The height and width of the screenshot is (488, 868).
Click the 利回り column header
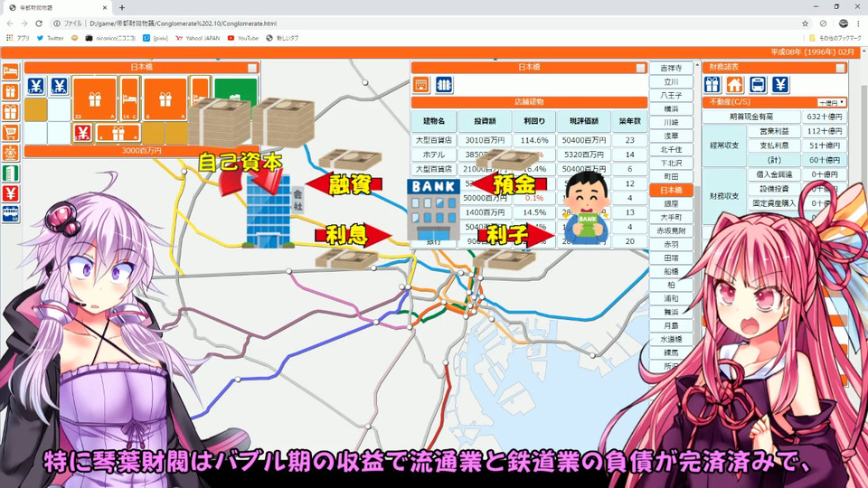(534, 120)
